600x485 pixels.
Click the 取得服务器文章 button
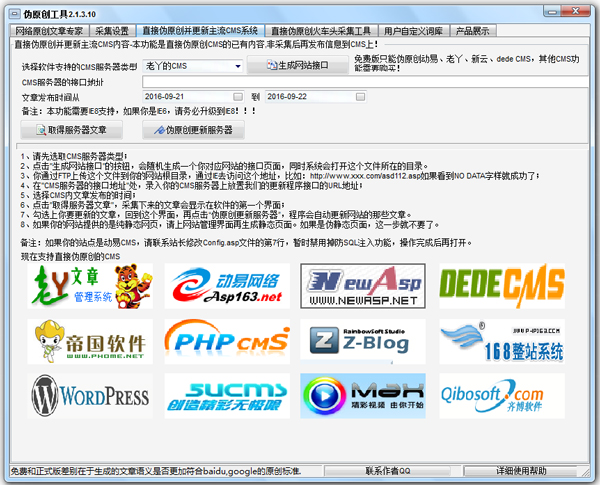pyautogui.click(x=72, y=130)
